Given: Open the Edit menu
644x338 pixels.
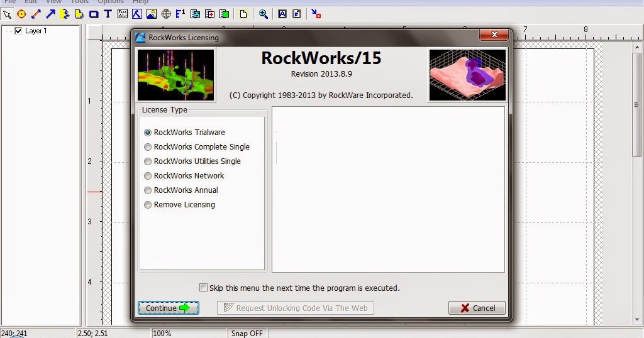Looking at the screenshot, I should click(x=30, y=2).
